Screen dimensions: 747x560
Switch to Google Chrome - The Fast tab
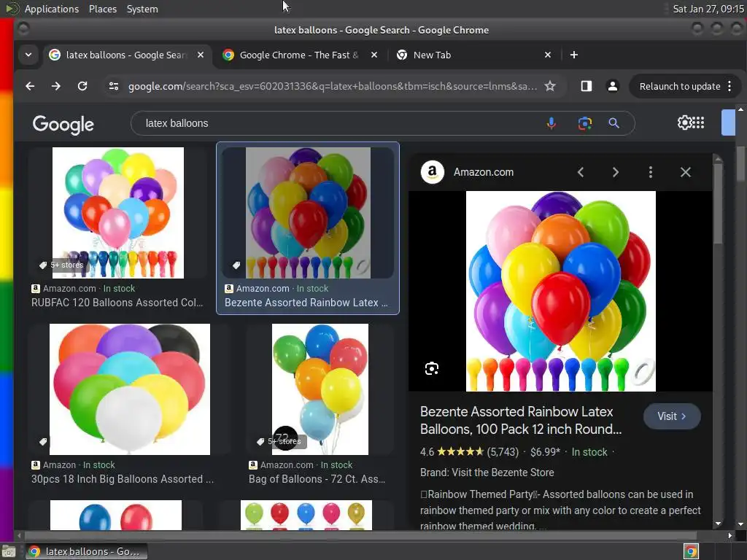pos(299,55)
